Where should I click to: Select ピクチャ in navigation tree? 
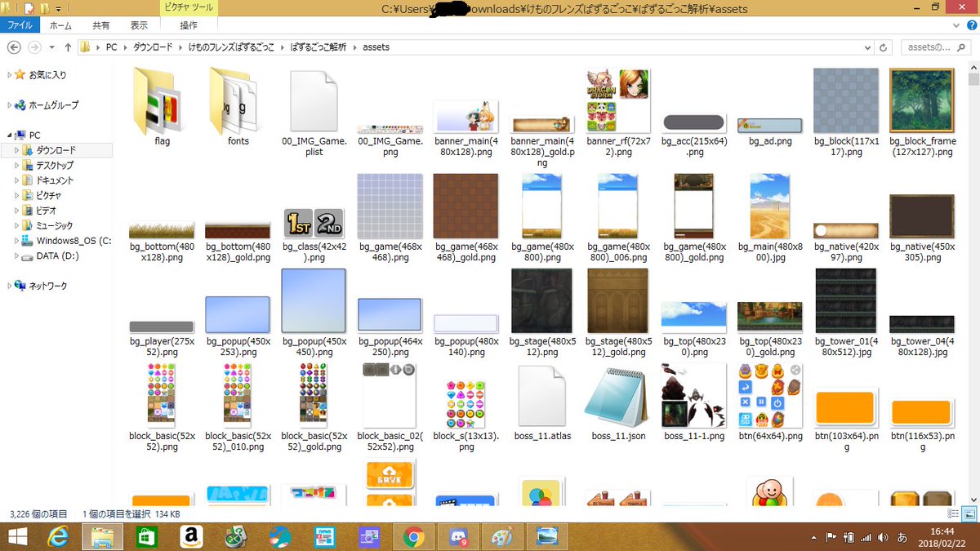[x=48, y=196]
